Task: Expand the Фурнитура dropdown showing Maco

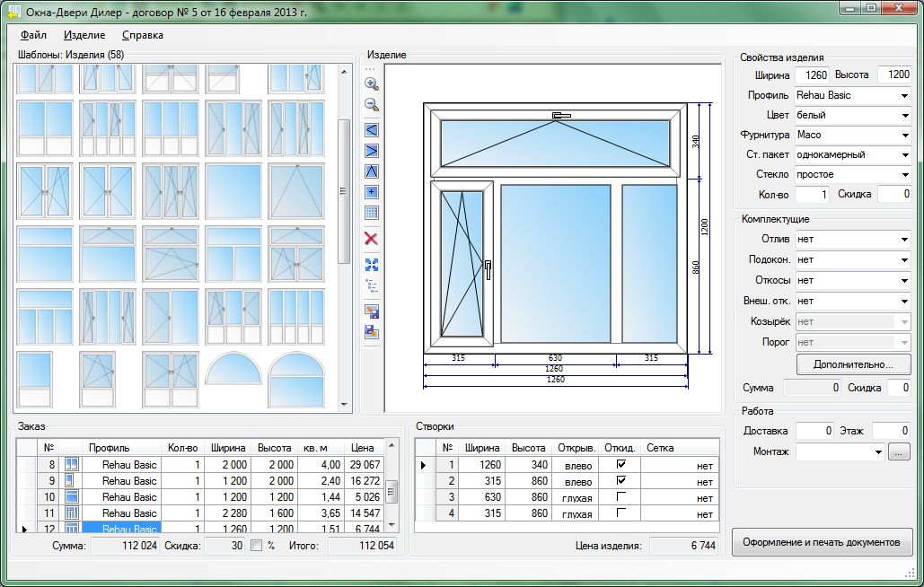Action: click(852, 135)
